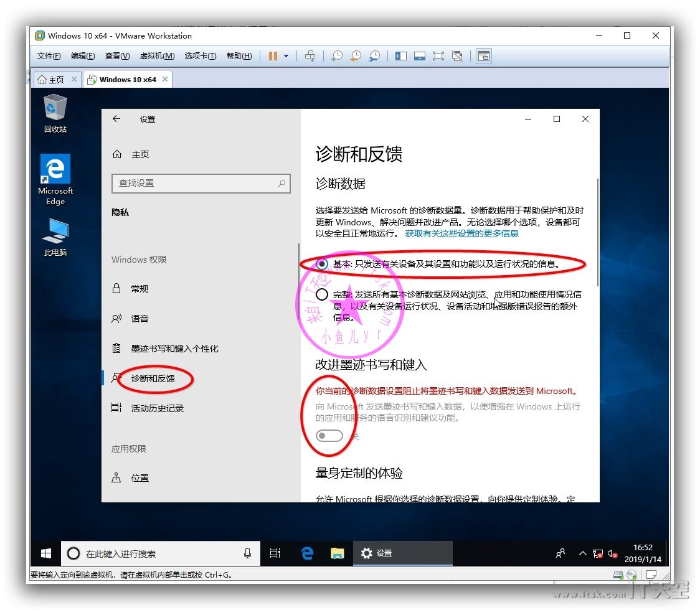This screenshot has width=700, height=610.
Task: Open File Explorer from the taskbar
Action: (337, 553)
